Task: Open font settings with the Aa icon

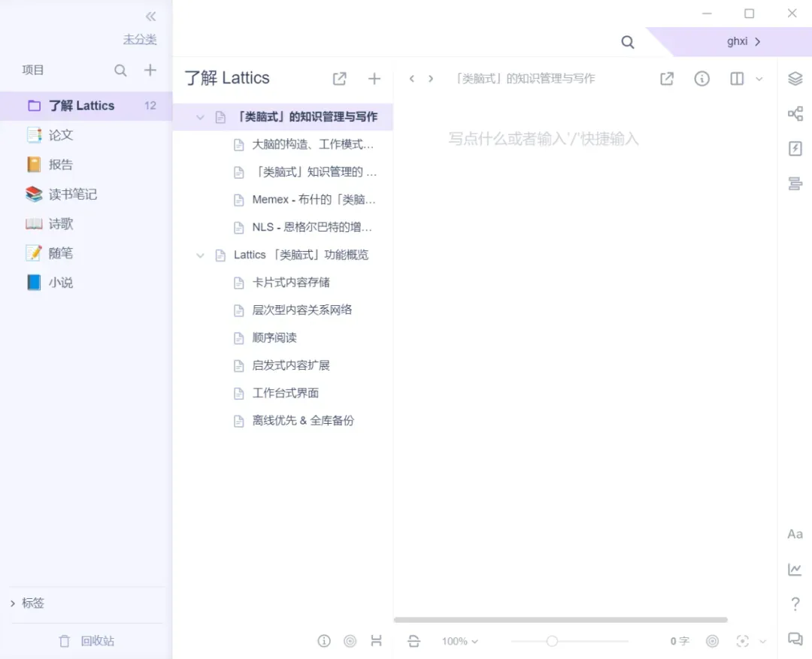Action: tap(795, 534)
